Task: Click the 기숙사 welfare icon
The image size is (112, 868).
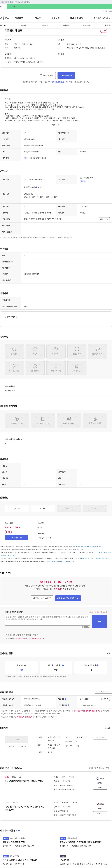Action: 35,351
